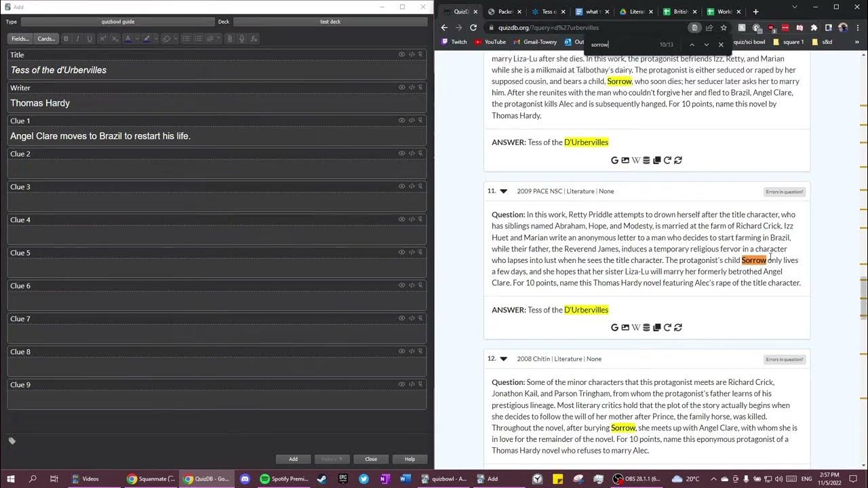This screenshot has height=488, width=868.
Task: Click into the Clue 2 field
Action: (x=217, y=169)
